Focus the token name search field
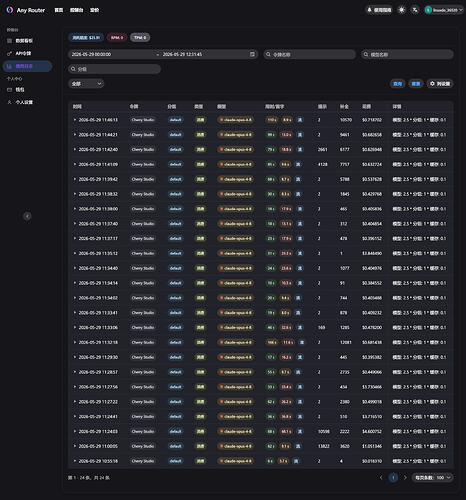This screenshot has width=466, height=500. [309, 54]
